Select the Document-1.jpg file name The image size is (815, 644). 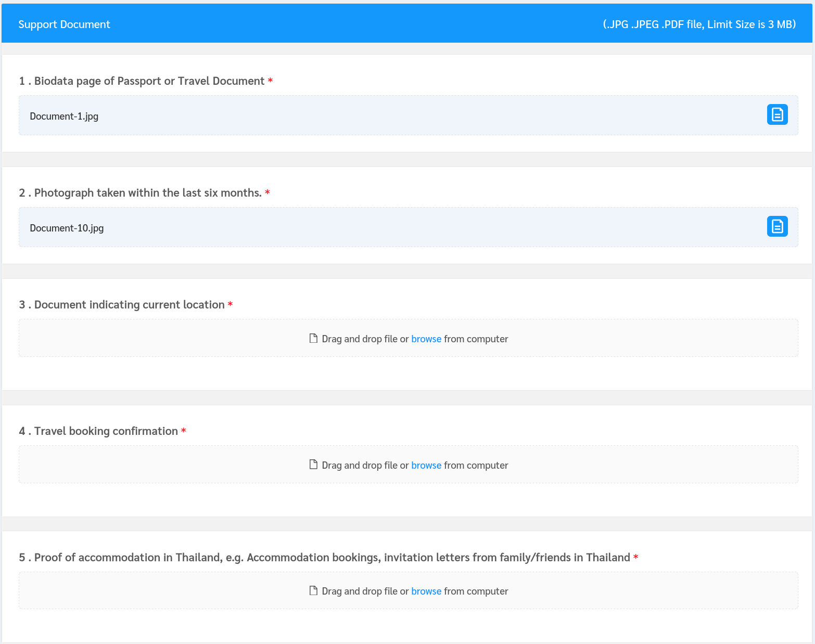click(64, 117)
